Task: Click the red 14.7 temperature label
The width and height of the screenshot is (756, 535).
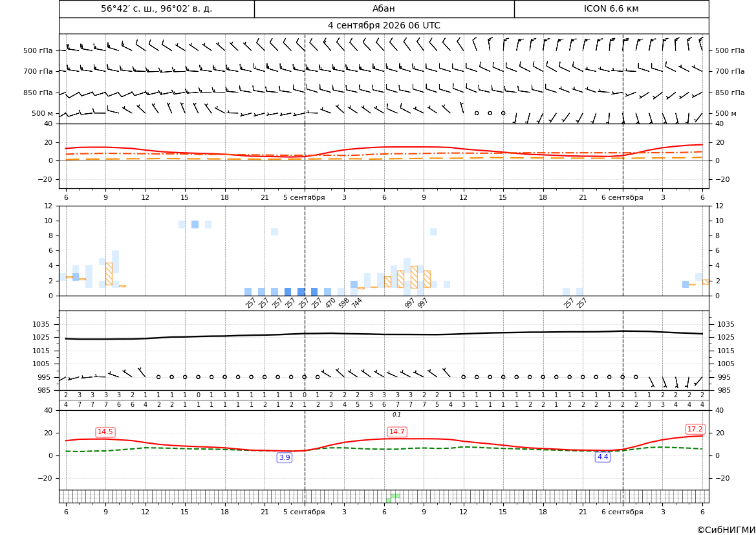Action: click(397, 431)
